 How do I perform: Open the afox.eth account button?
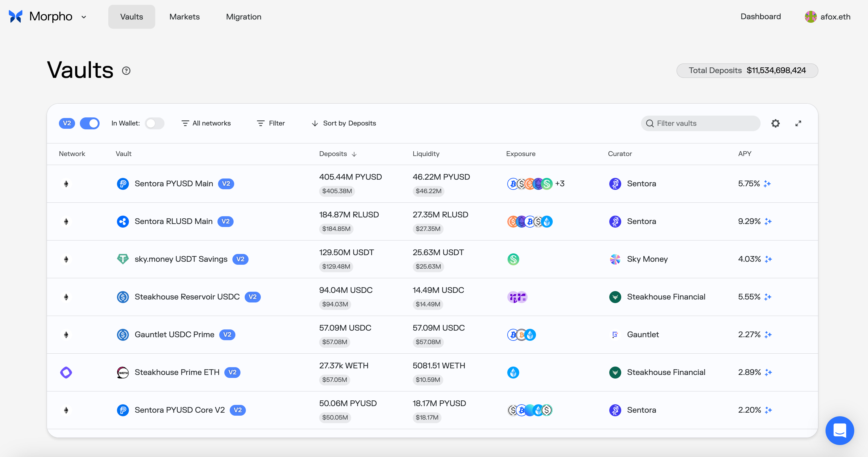[828, 17]
